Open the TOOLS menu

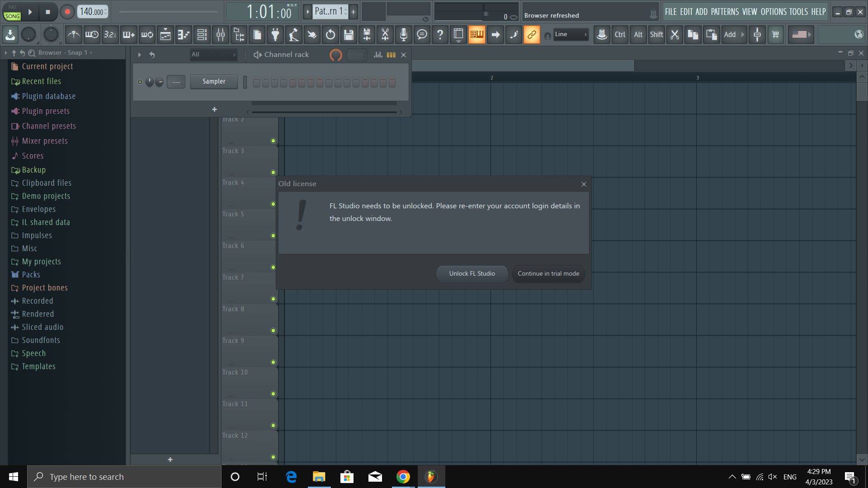click(x=798, y=12)
